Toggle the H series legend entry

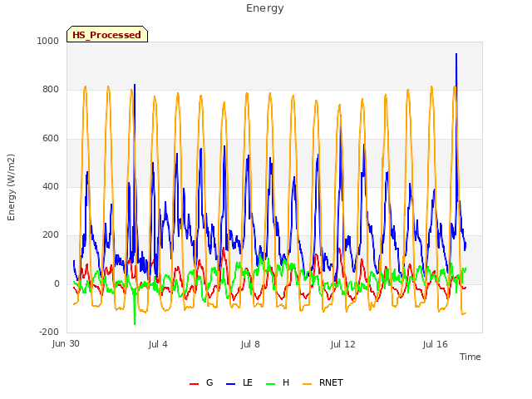click(278, 382)
